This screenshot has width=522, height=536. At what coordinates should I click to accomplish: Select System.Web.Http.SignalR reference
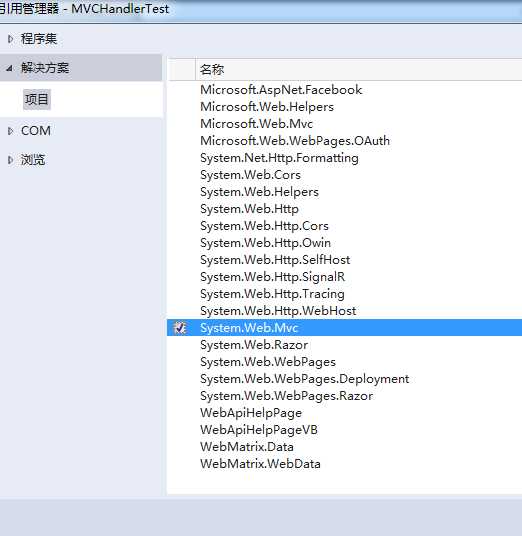pos(272,277)
